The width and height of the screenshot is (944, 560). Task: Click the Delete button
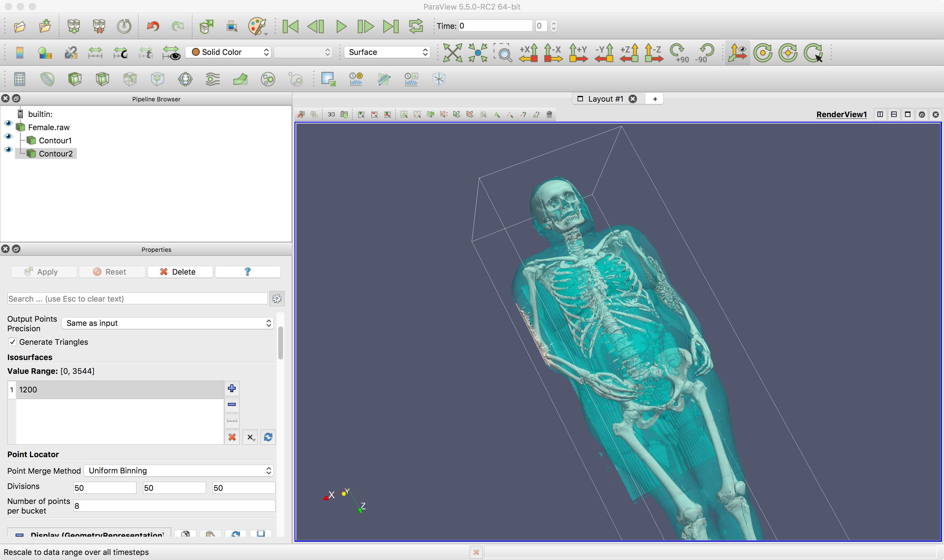tap(180, 272)
